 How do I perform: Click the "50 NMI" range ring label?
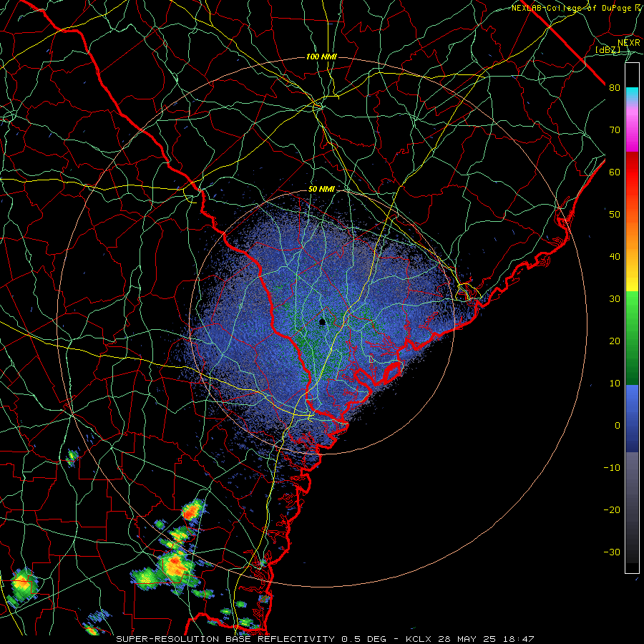(321, 190)
